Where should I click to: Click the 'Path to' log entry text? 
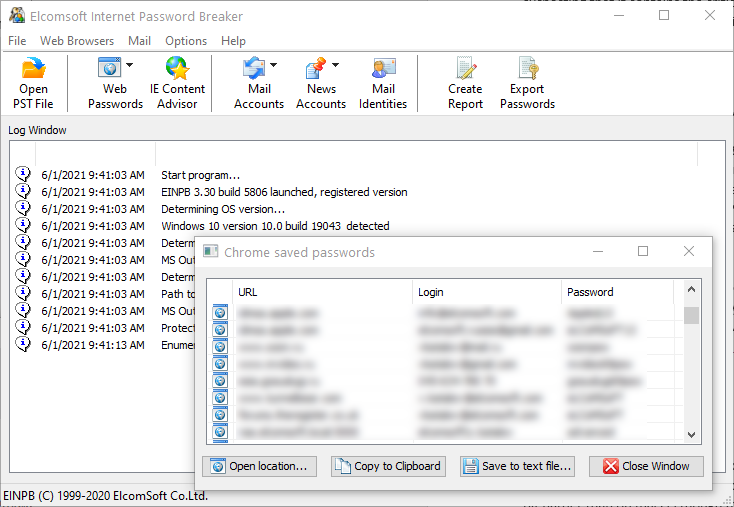pos(178,294)
